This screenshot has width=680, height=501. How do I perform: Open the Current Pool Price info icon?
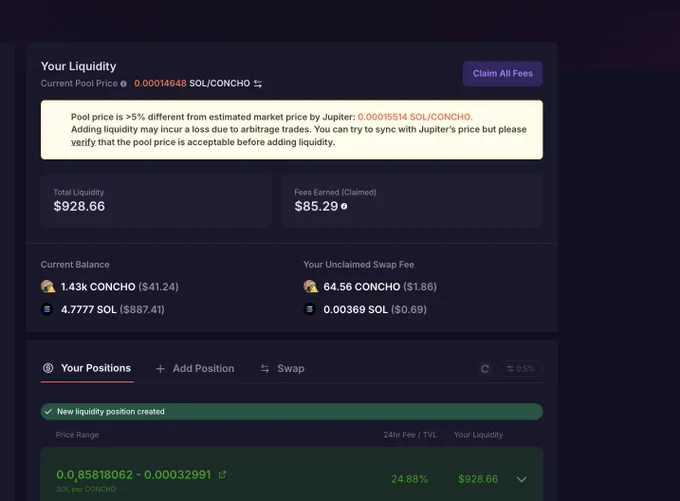tap(124, 84)
